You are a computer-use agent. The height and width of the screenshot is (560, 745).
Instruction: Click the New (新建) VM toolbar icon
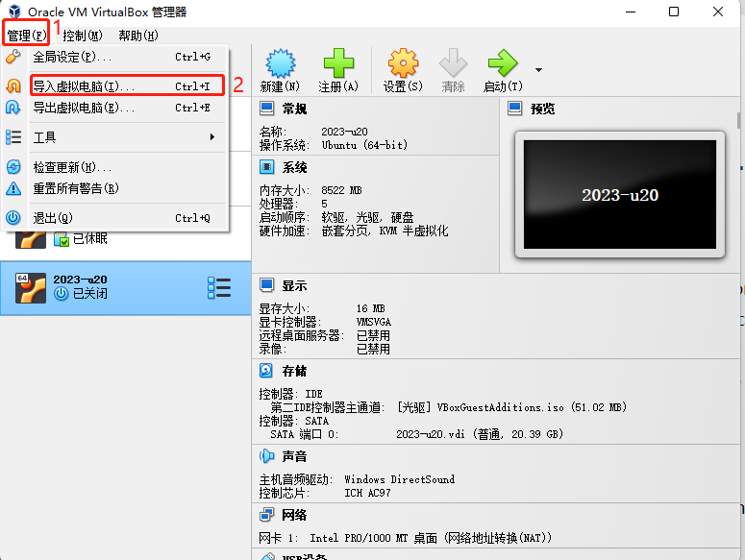279,64
